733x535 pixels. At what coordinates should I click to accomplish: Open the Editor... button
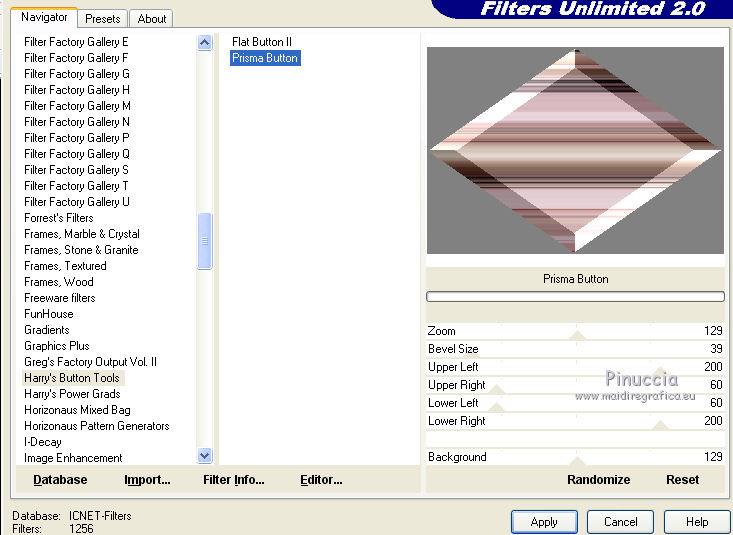click(321, 480)
